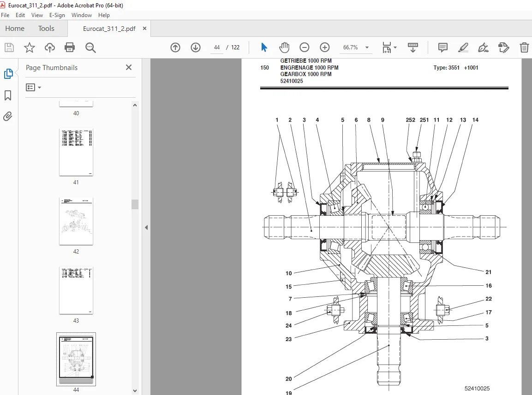Click callout number 21 in diagram
This screenshot has width=532, height=395.
pyautogui.click(x=488, y=272)
